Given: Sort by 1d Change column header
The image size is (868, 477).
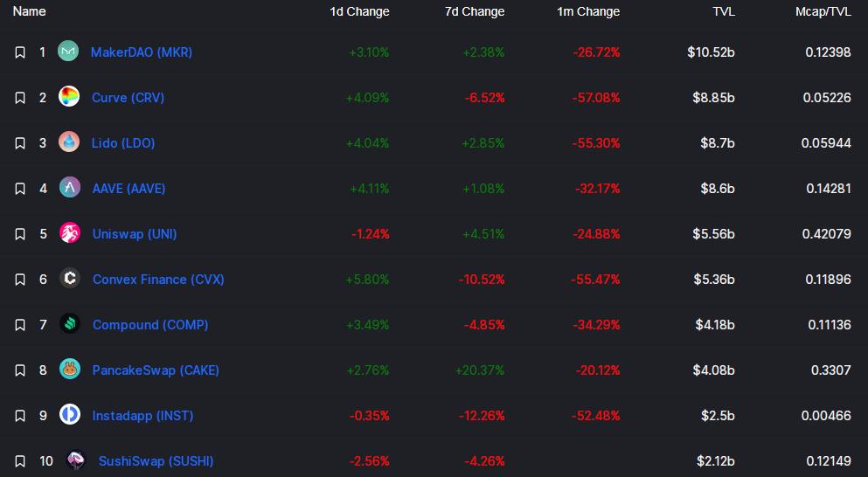Looking at the screenshot, I should click(x=359, y=11).
